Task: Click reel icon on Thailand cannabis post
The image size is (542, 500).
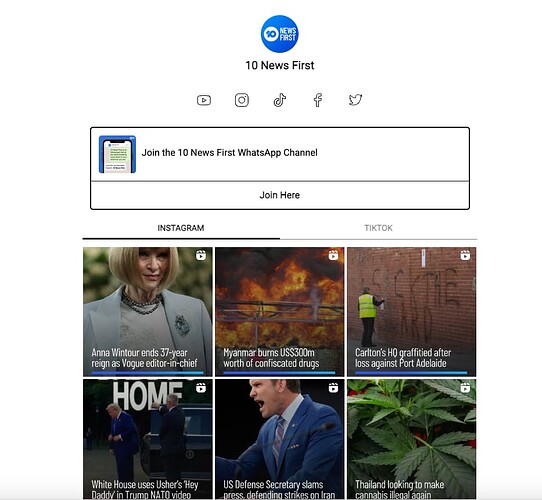Action: point(465,388)
